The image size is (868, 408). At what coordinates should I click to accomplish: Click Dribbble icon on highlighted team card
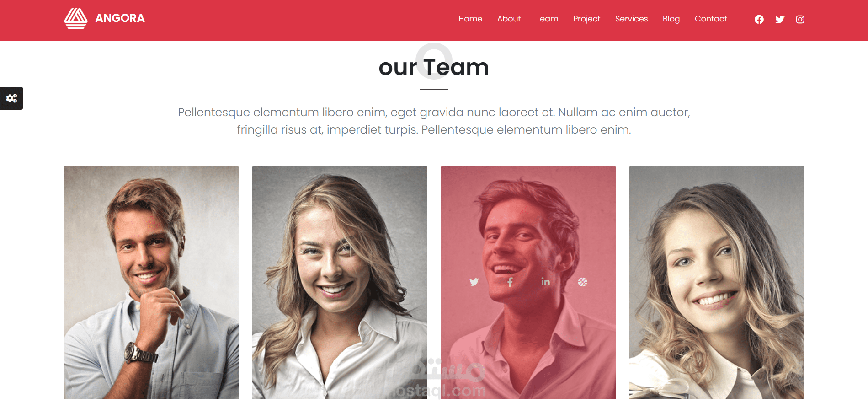(582, 282)
